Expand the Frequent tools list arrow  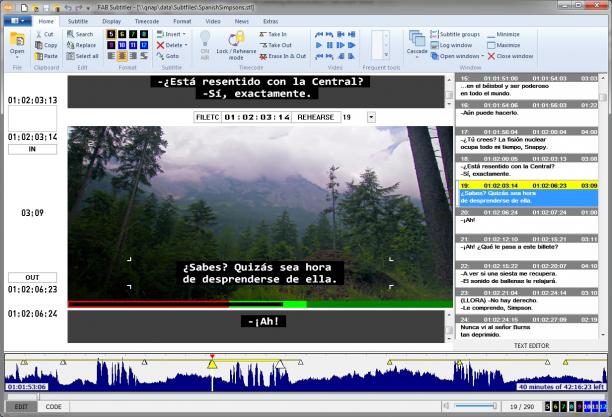[x=386, y=55]
